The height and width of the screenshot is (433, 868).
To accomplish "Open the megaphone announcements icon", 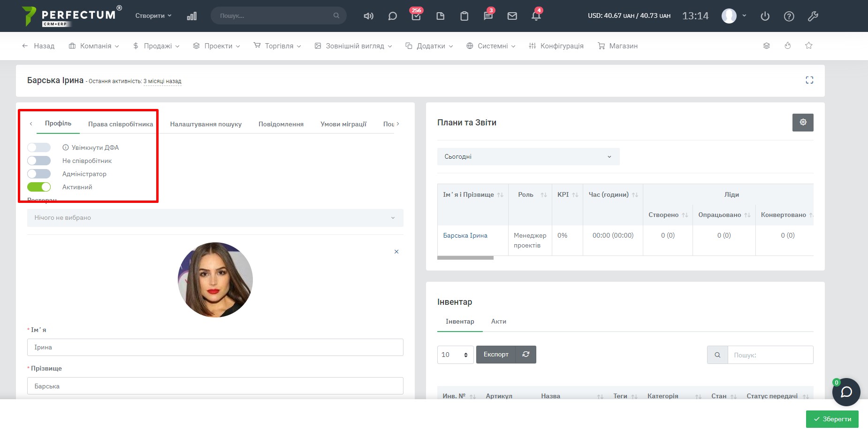I will click(368, 16).
